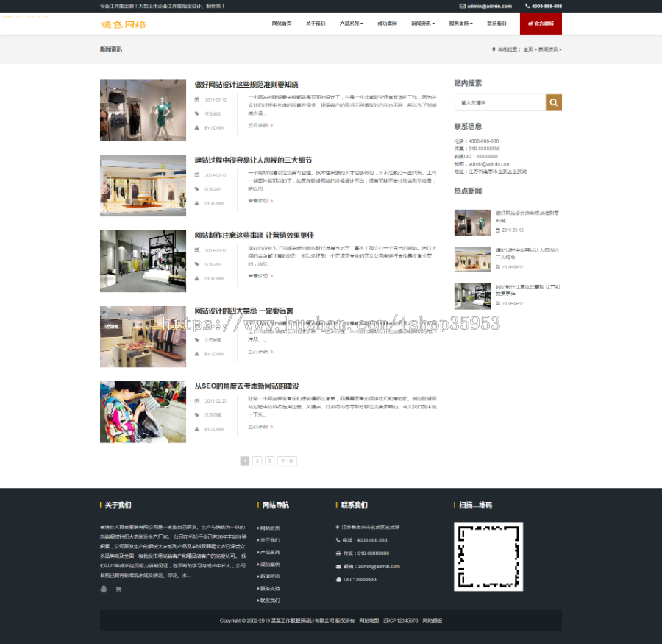Viewport: 662px width, 644px height.
Task: Click the QR code image in footer
Action: coord(488,556)
